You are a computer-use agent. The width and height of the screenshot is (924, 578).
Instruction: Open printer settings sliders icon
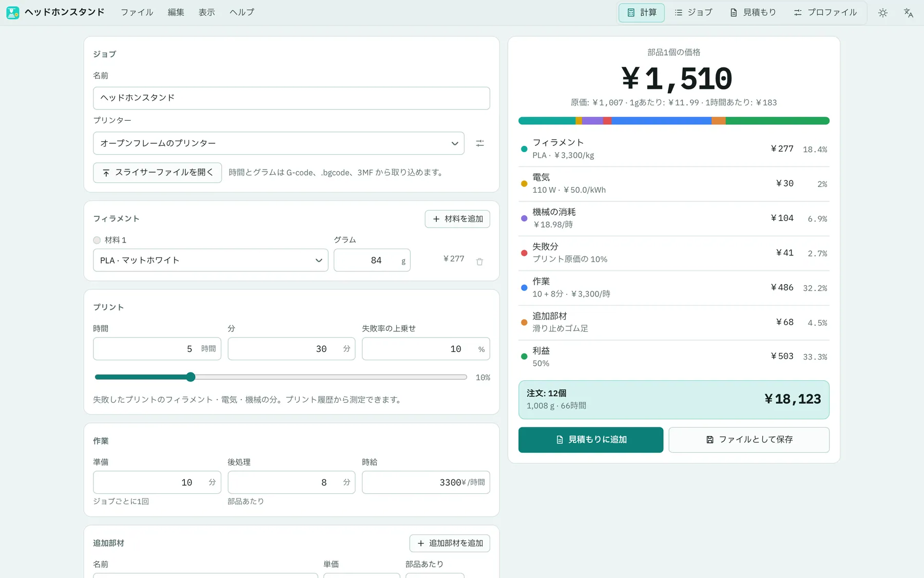480,143
